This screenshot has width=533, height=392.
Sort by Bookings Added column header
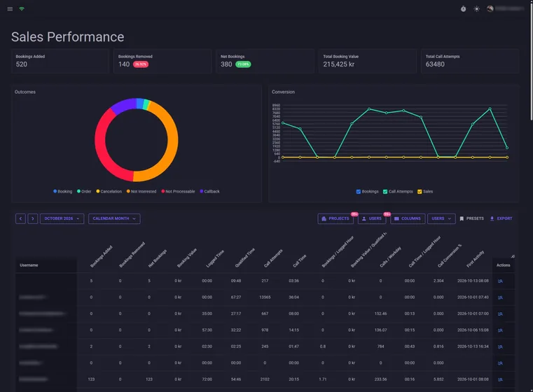click(101, 256)
